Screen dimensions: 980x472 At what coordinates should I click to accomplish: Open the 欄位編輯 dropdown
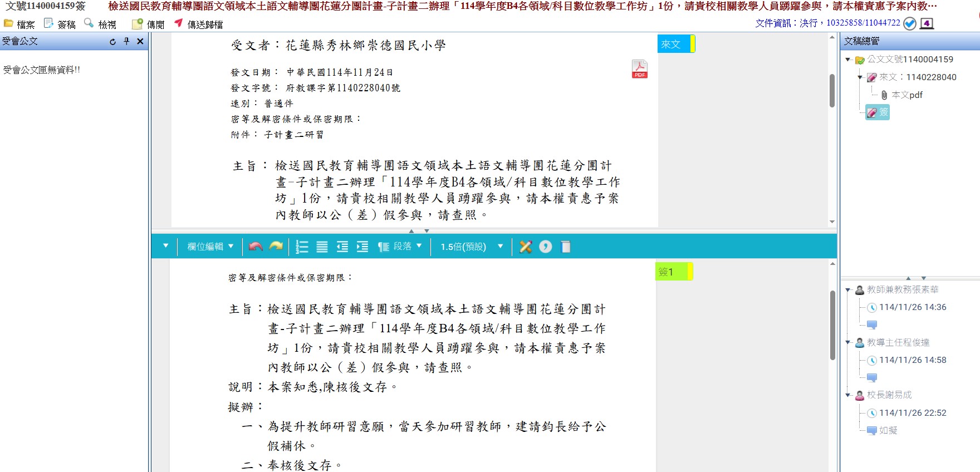[x=210, y=247]
